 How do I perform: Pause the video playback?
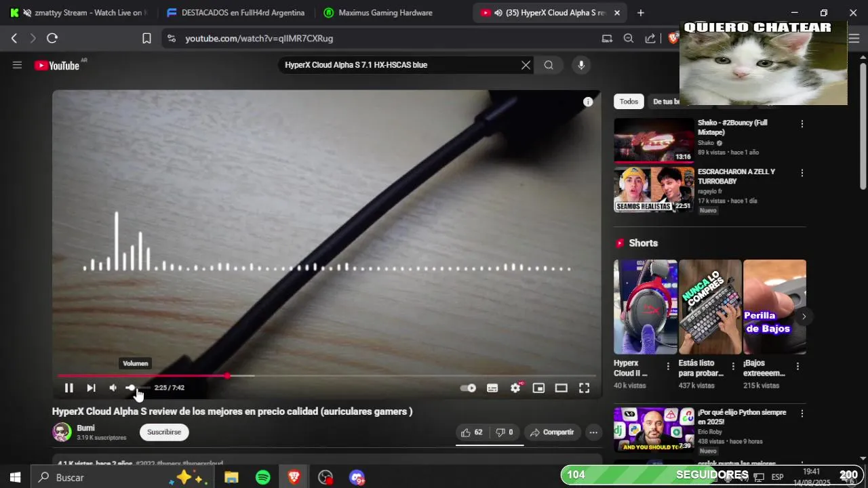click(x=68, y=388)
